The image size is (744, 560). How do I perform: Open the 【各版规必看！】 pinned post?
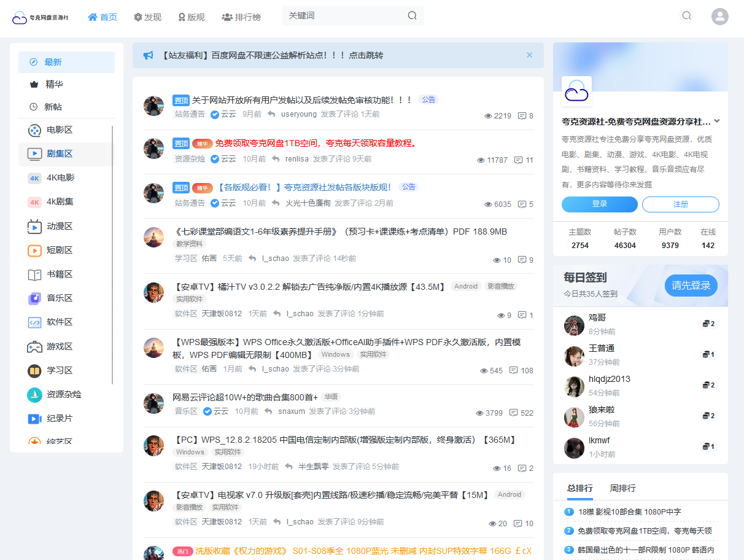click(304, 187)
